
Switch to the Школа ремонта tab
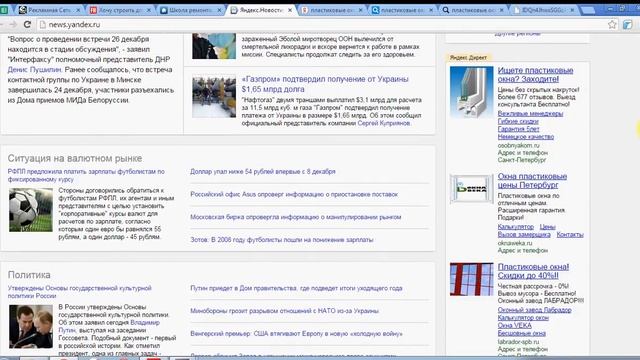tap(191, 10)
